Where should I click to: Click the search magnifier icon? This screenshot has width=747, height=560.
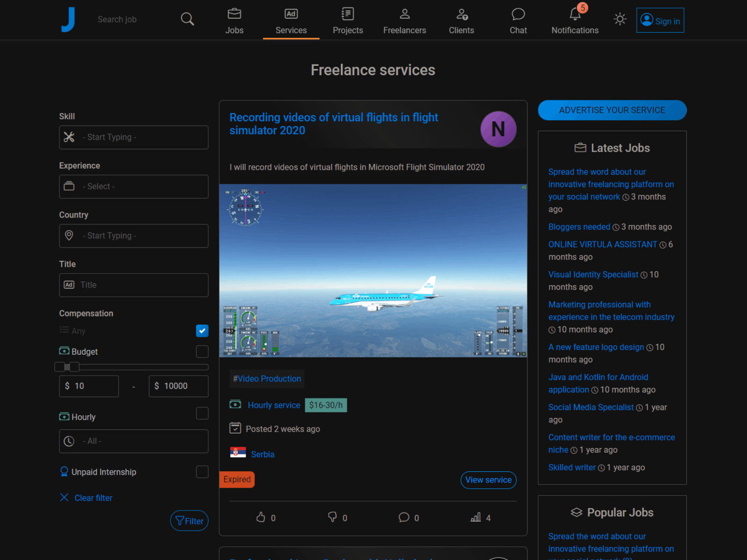coord(187,19)
